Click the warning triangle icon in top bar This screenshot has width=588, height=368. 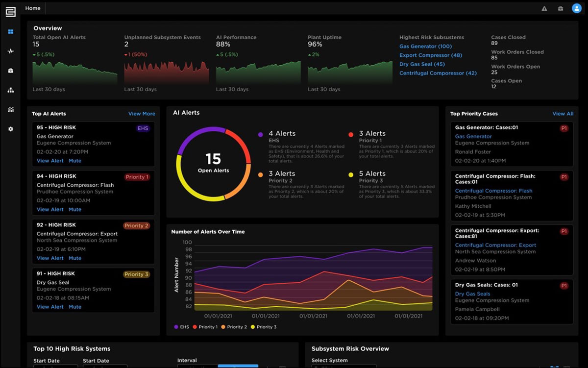(544, 8)
